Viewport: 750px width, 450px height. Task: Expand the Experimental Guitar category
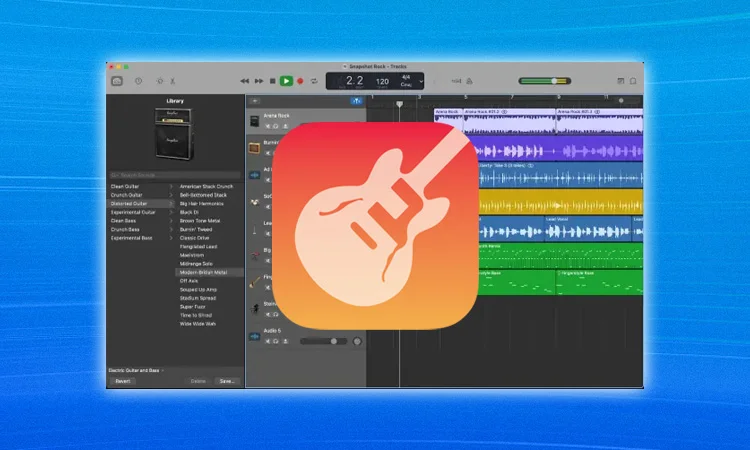[x=171, y=212]
